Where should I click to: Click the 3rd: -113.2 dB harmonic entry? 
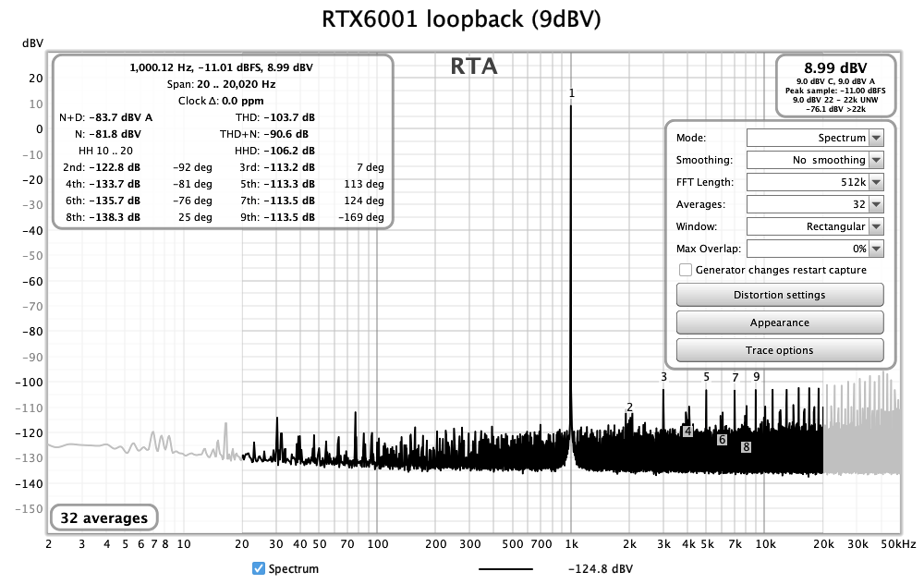pyautogui.click(x=277, y=167)
